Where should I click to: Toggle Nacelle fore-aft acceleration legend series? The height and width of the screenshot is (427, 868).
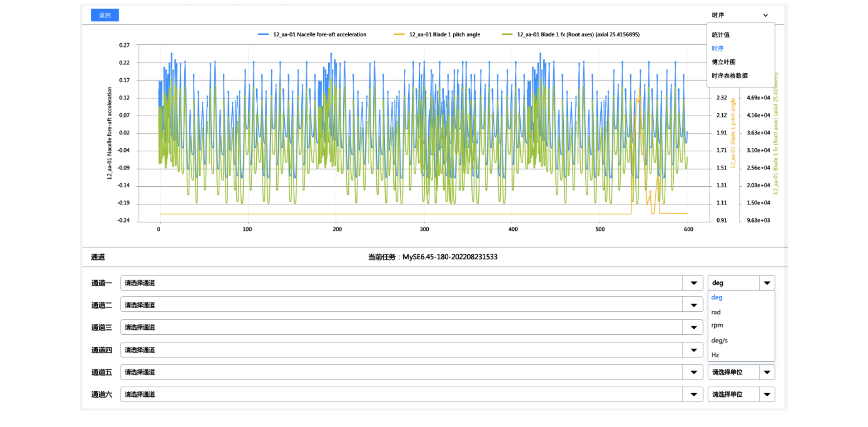coord(312,34)
